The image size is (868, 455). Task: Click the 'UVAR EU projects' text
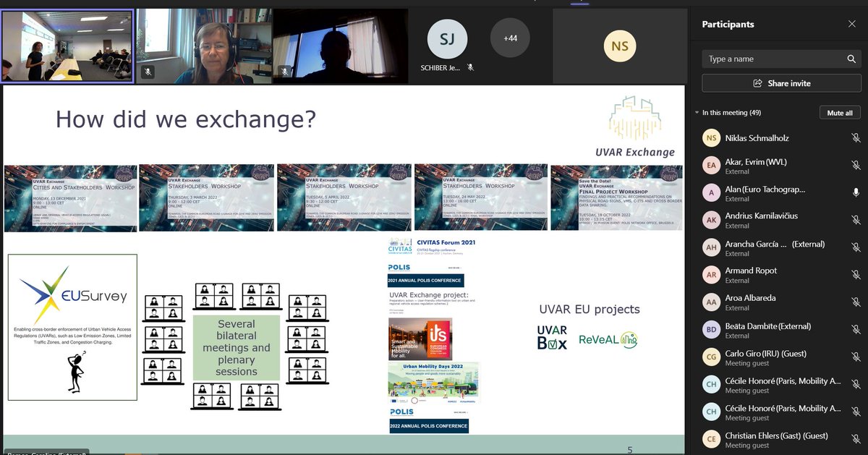pos(590,310)
